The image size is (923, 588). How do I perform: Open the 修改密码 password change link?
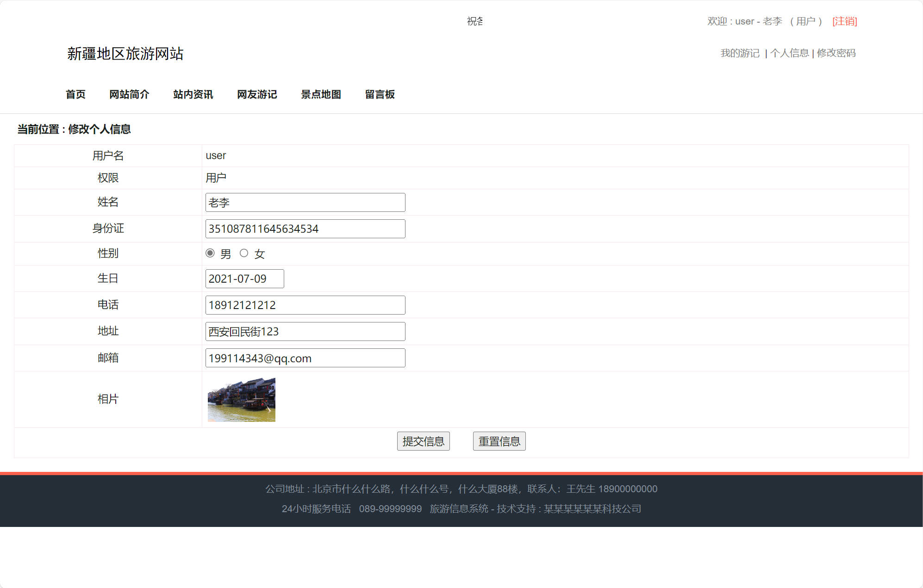836,53
